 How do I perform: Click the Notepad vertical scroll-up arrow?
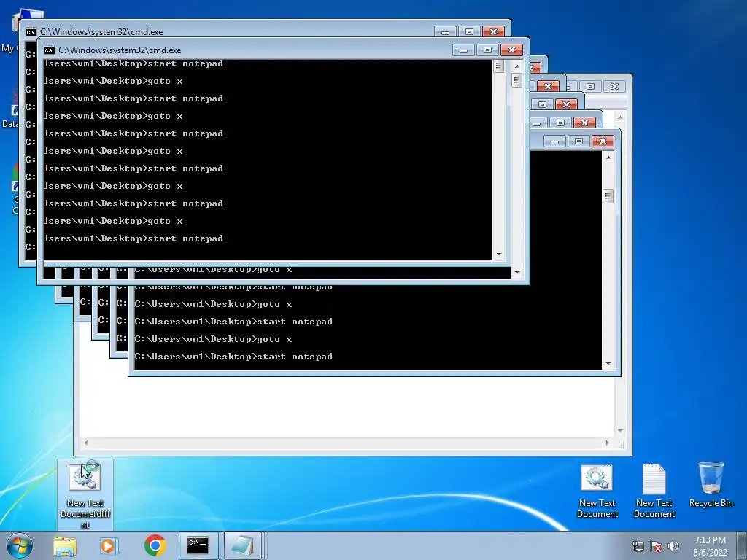(620, 117)
